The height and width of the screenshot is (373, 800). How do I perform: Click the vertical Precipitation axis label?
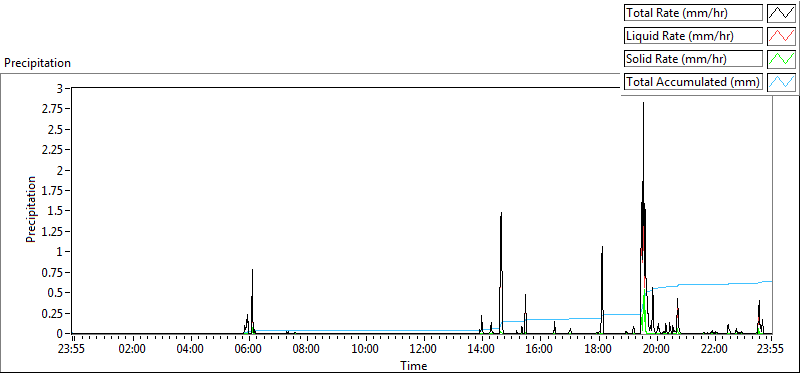click(31, 210)
